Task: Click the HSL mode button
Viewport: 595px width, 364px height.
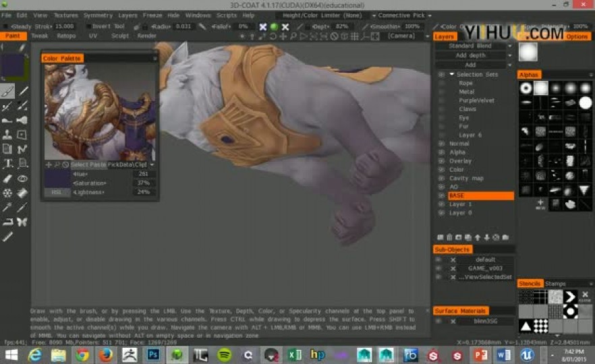Action: (56, 192)
